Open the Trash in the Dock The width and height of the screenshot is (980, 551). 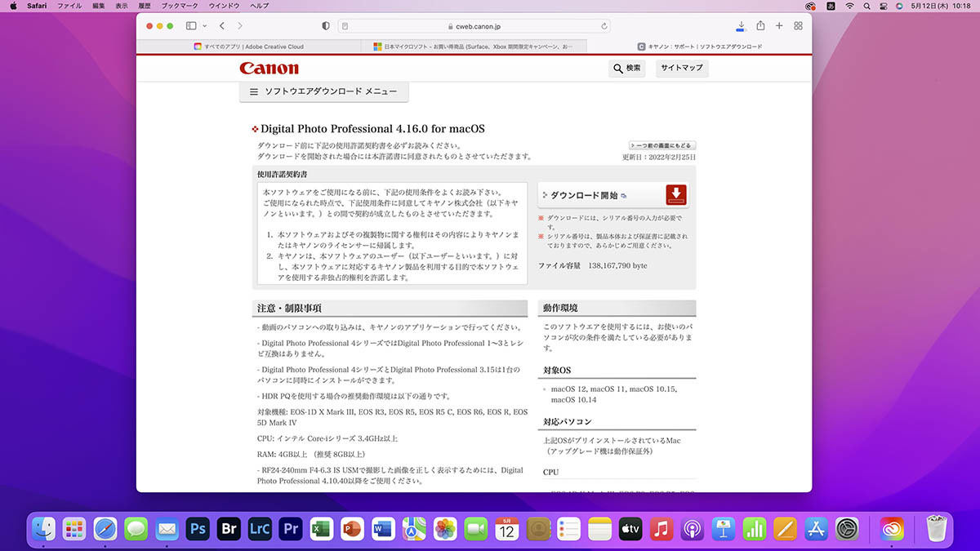pos(936,529)
